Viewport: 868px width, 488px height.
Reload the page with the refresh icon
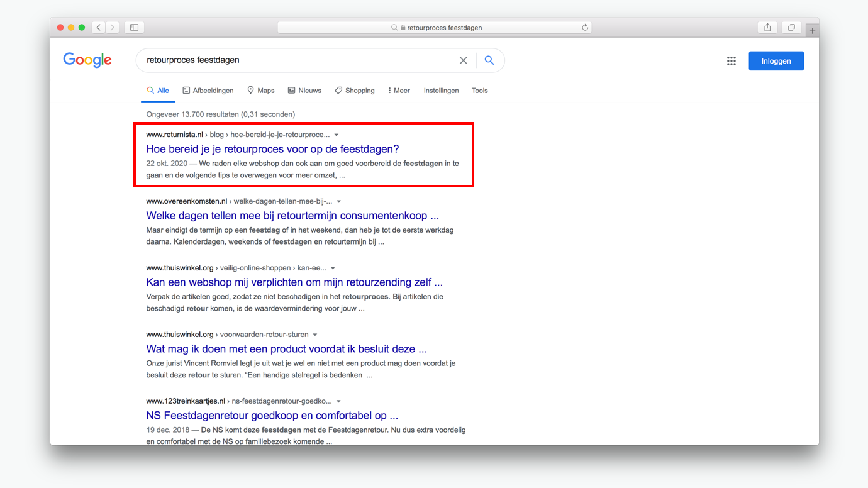click(x=585, y=28)
